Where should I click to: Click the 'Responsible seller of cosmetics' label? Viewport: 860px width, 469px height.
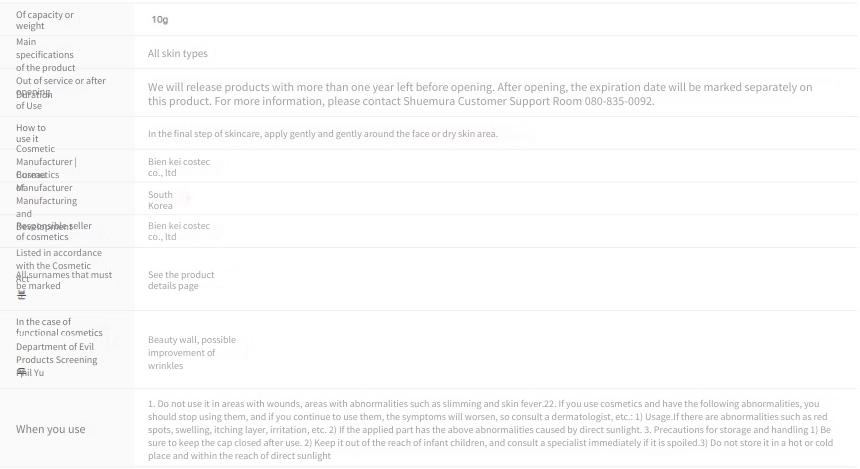point(54,231)
